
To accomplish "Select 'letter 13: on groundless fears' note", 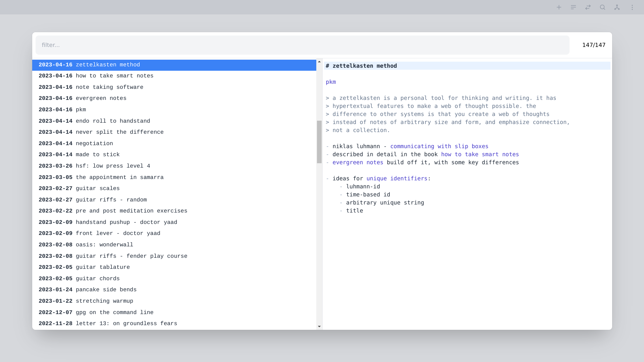I will (x=174, y=324).
